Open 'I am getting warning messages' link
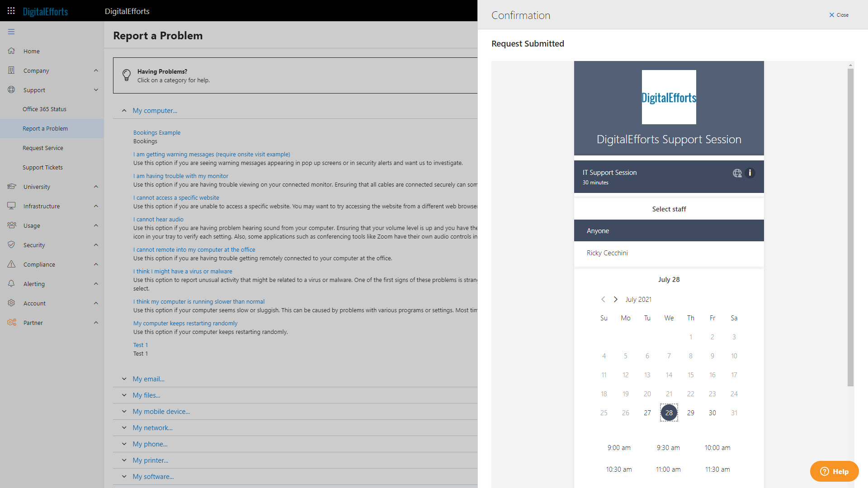 [x=212, y=154]
